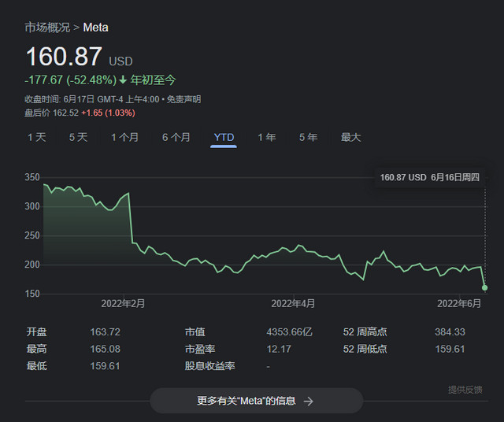
Task: Switch chart to 6 个月 range
Action: [x=176, y=138]
